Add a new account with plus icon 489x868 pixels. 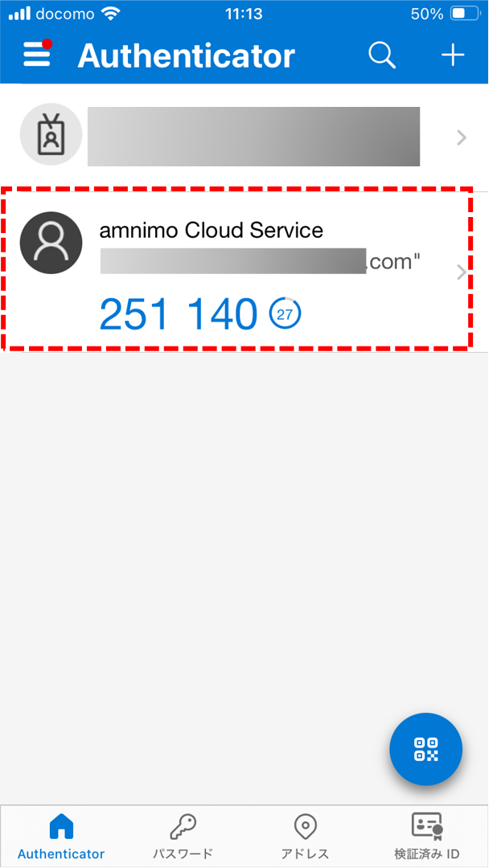(x=453, y=55)
